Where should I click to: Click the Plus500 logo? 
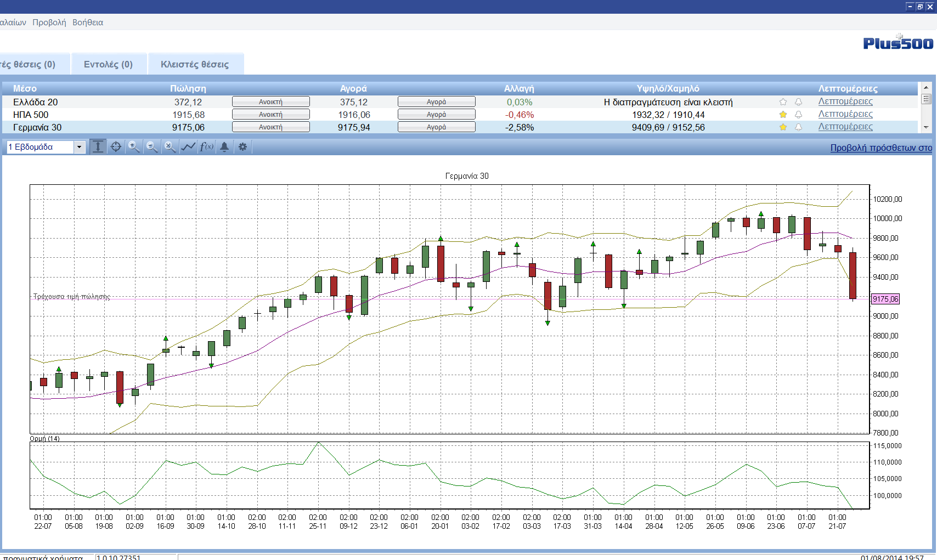tap(898, 42)
